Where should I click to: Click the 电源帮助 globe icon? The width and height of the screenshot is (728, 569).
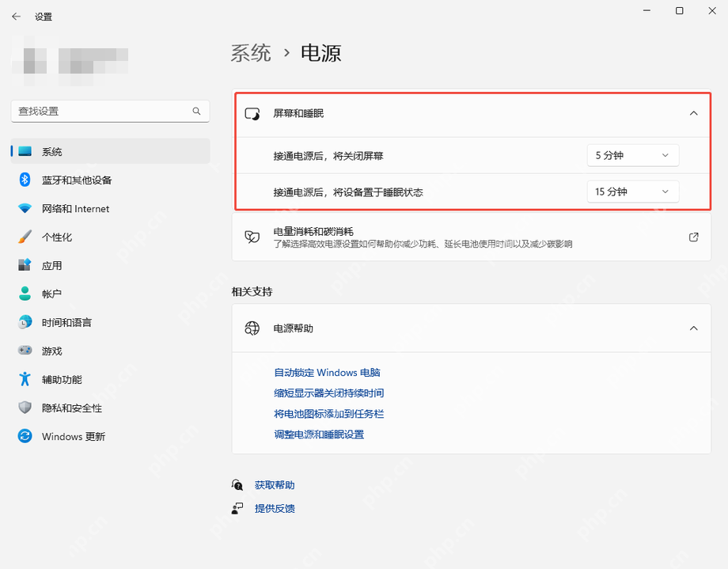(x=252, y=328)
